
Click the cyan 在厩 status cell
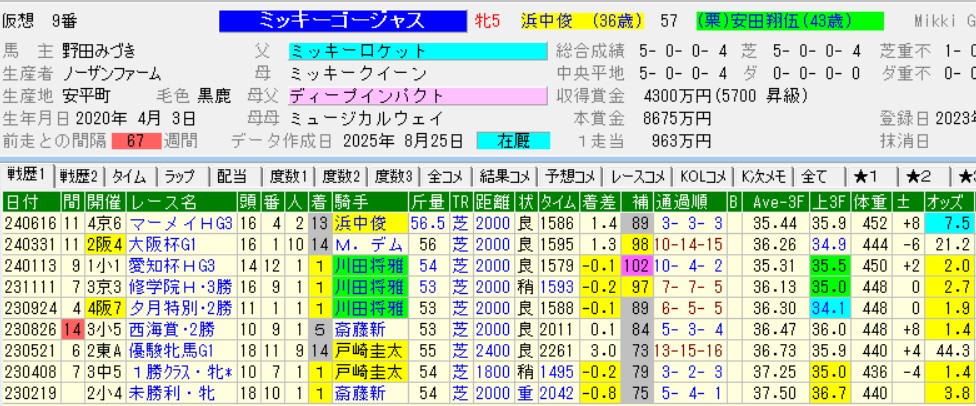click(x=512, y=141)
